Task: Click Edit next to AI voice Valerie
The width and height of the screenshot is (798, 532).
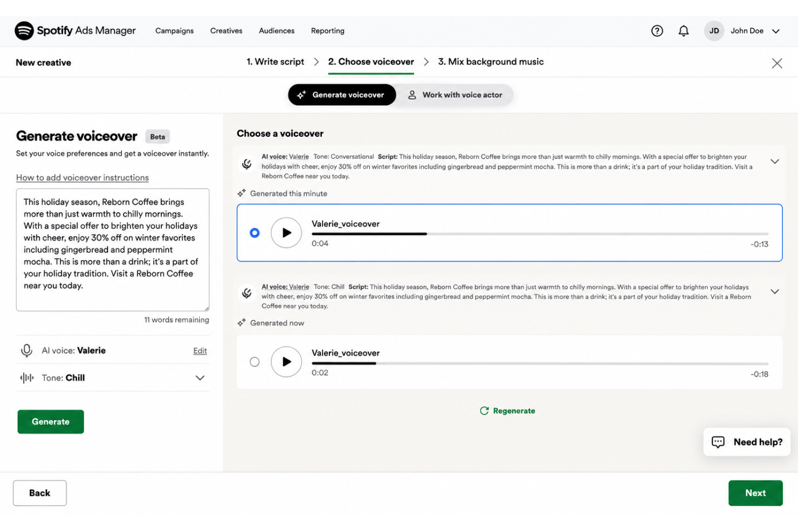Action: (200, 351)
